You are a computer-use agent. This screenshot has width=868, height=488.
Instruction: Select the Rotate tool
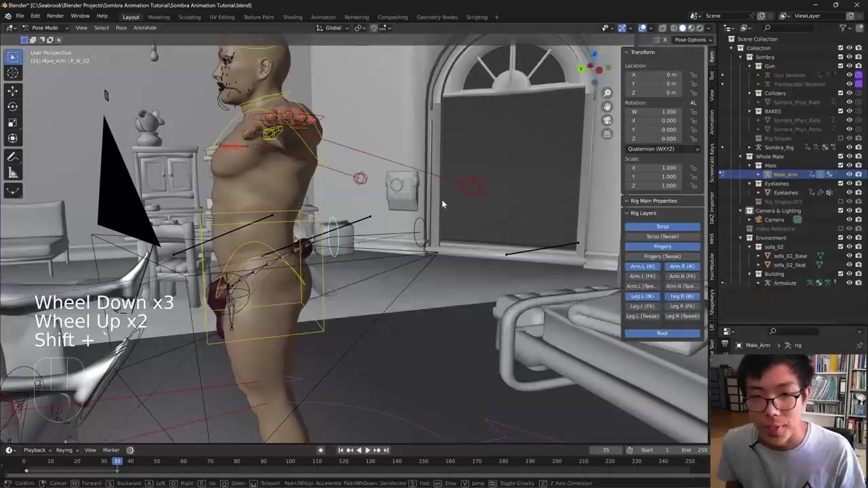(x=12, y=106)
